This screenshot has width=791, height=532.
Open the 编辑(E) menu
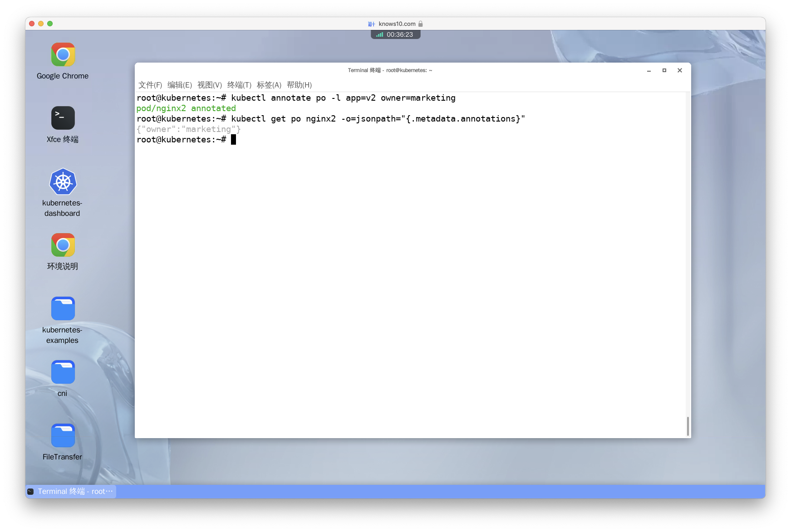(x=180, y=85)
